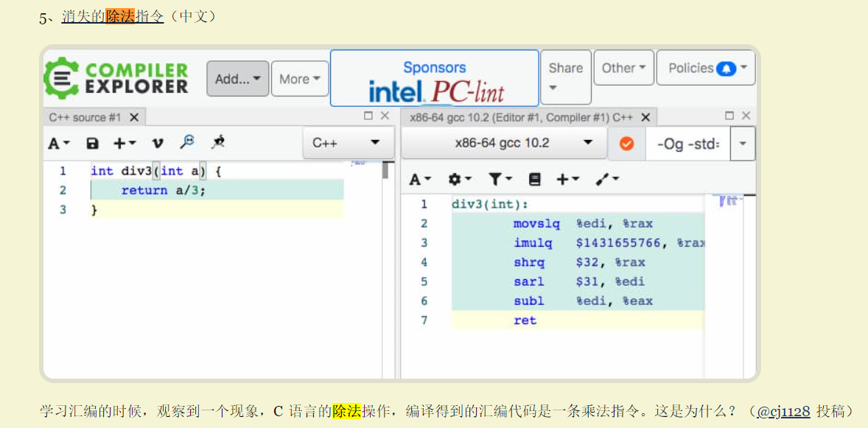Maximize the C++ source pane
868x428 pixels.
click(368, 116)
